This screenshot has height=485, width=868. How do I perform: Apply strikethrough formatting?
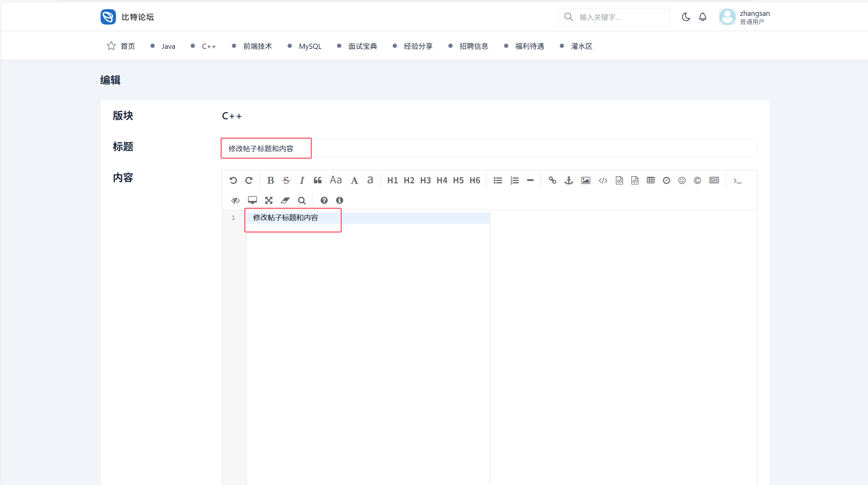click(x=286, y=180)
